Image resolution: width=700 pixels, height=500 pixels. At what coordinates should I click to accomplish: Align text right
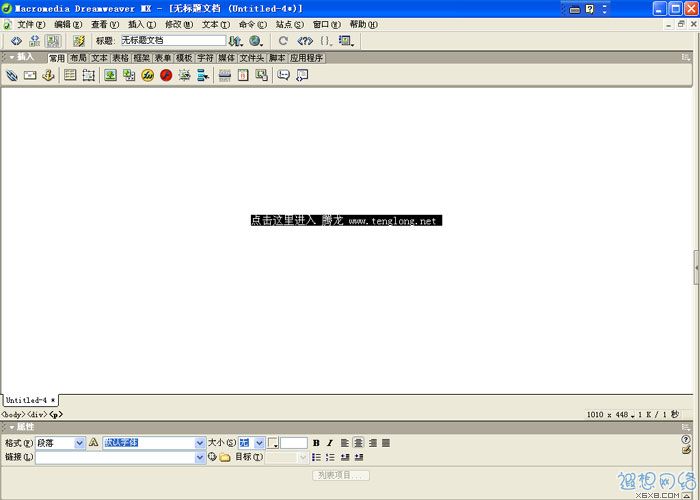[x=373, y=443]
